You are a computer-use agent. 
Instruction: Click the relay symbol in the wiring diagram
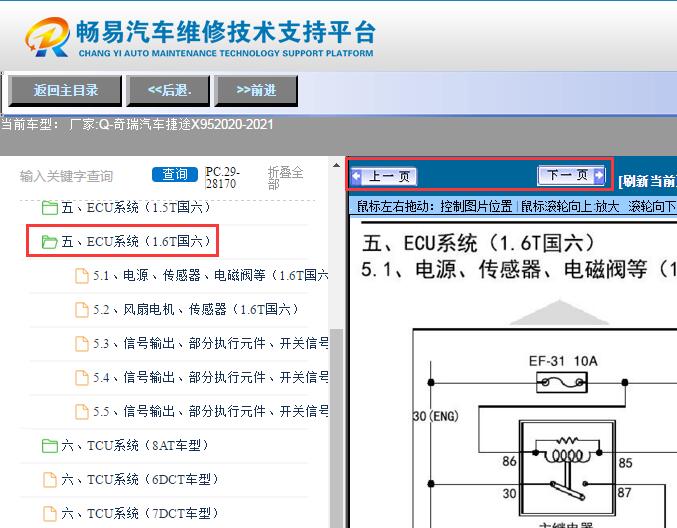click(567, 468)
